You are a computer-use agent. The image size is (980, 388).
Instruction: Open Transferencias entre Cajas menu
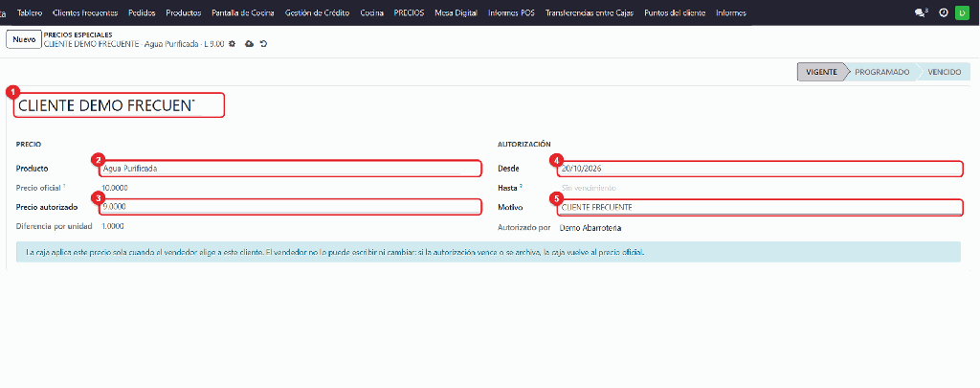tap(590, 12)
